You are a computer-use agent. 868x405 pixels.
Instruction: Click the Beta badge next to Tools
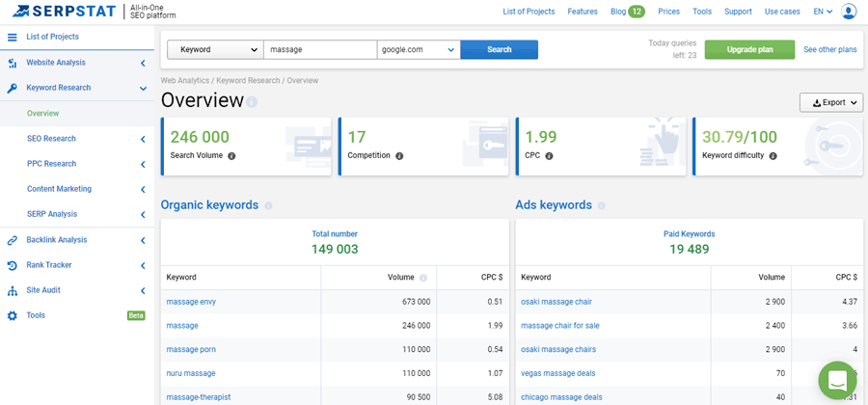(x=136, y=315)
